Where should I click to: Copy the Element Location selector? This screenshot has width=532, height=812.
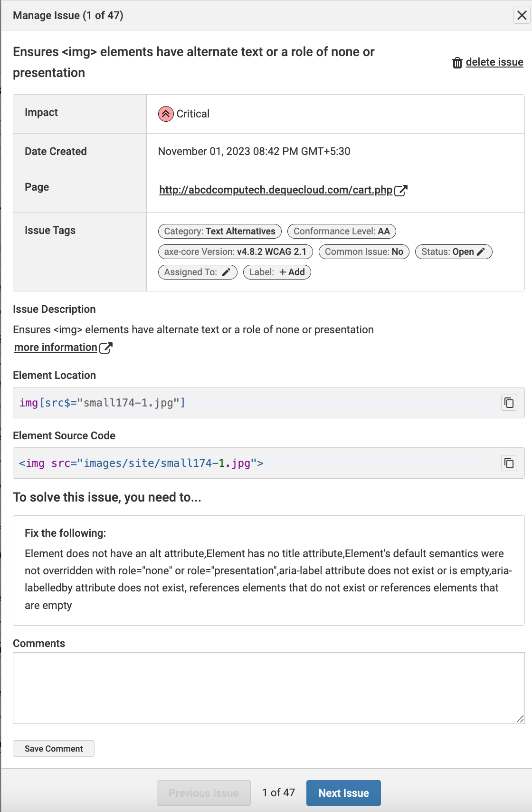(509, 403)
